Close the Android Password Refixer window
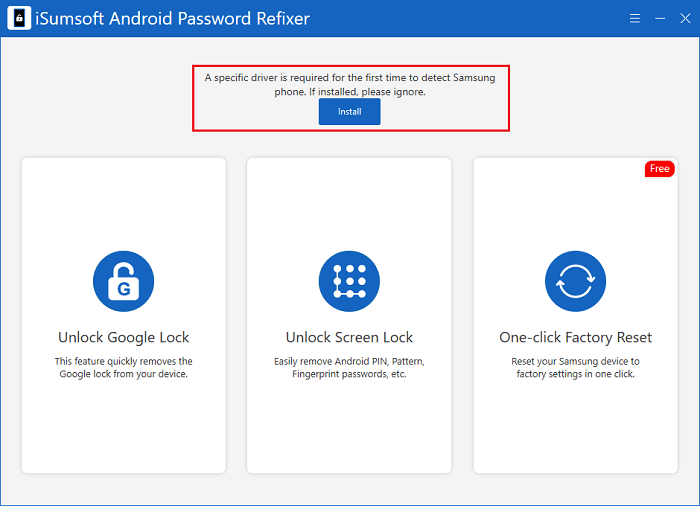The image size is (700, 506). coord(685,18)
